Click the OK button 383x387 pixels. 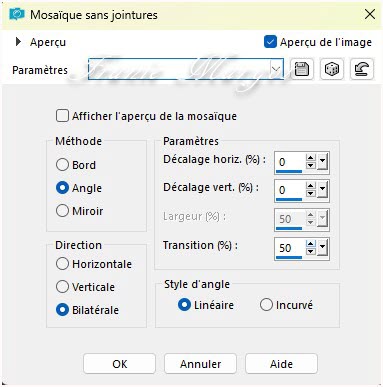[119, 364]
